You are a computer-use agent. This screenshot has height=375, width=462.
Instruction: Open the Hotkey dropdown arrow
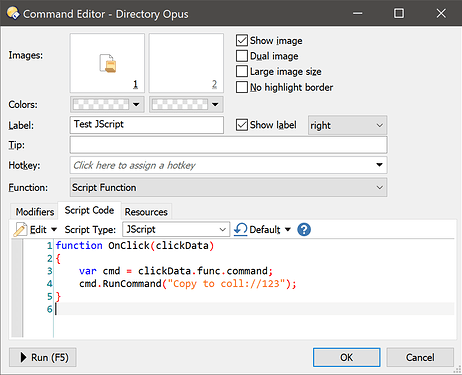[379, 165]
